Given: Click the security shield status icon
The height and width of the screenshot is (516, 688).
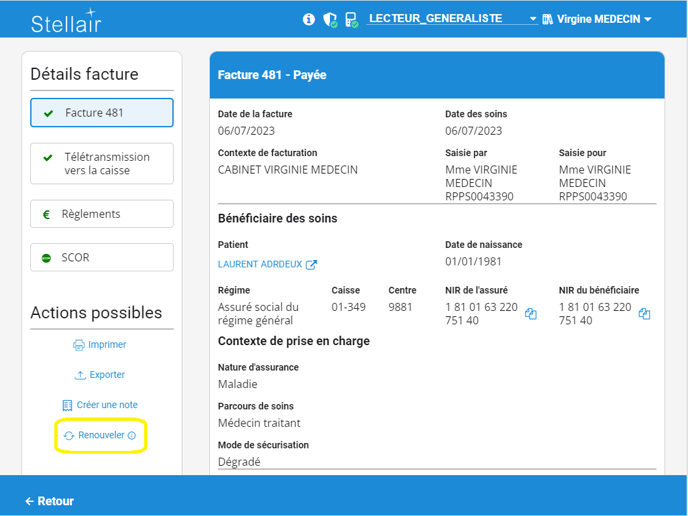Looking at the screenshot, I should 330,20.
